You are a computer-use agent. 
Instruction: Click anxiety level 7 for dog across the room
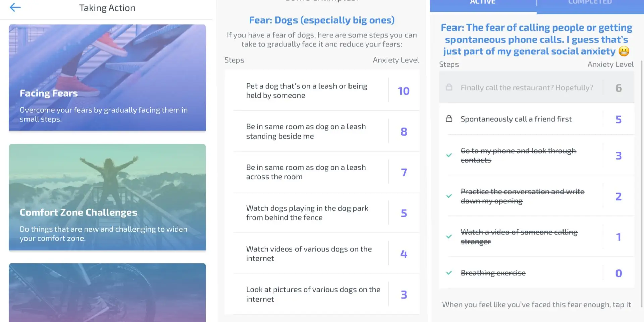404,172
